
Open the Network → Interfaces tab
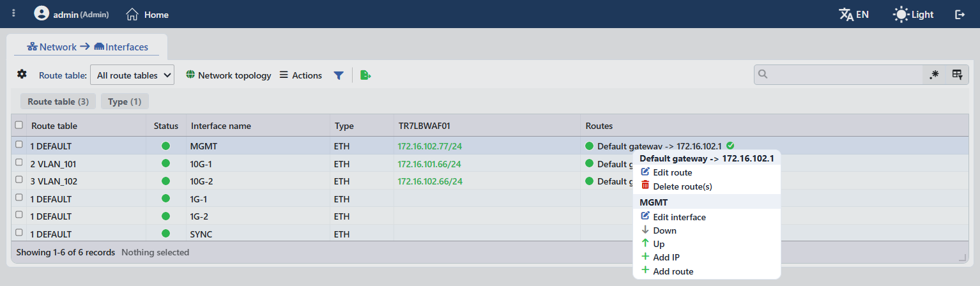88,47
